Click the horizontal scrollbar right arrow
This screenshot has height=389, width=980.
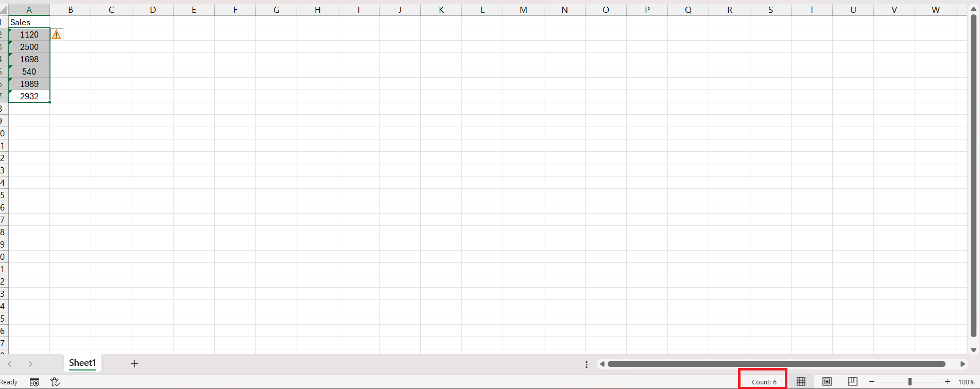[962, 364]
